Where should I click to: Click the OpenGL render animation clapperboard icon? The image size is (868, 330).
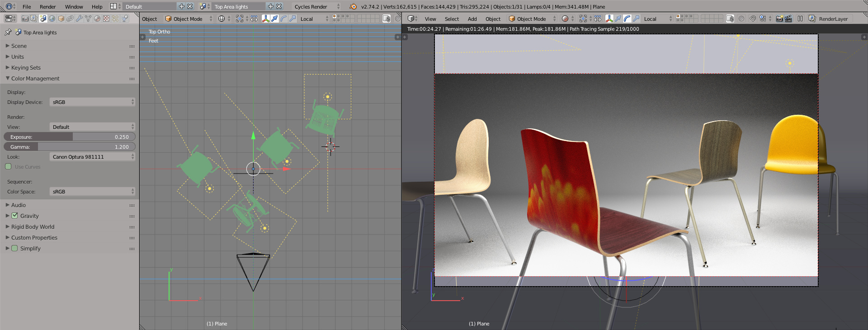click(788, 19)
